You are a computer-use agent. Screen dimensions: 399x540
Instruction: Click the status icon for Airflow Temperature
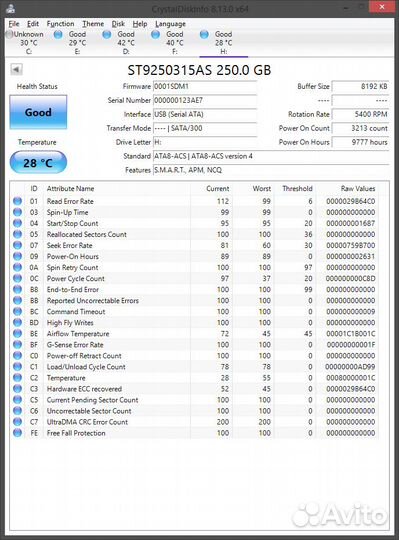click(x=17, y=334)
